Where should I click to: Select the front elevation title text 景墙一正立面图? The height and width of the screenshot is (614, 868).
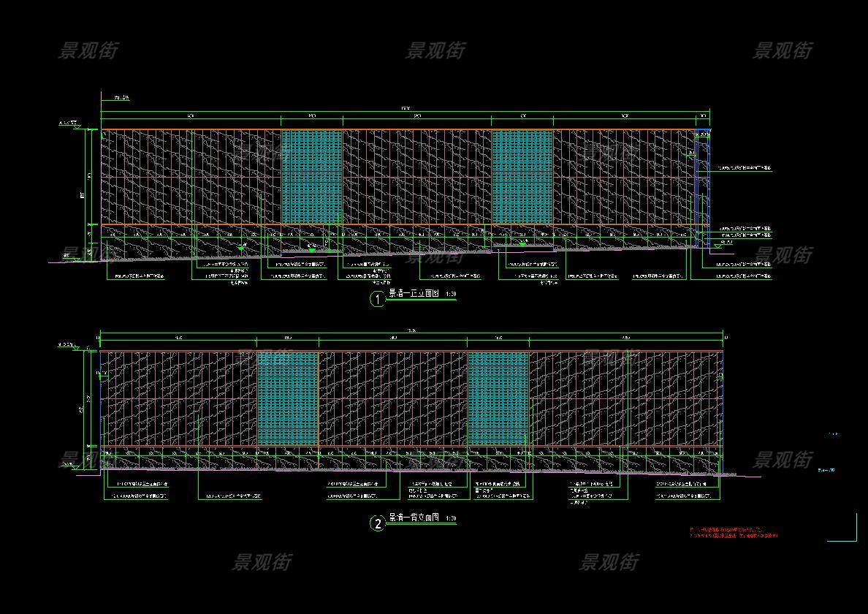(x=414, y=294)
